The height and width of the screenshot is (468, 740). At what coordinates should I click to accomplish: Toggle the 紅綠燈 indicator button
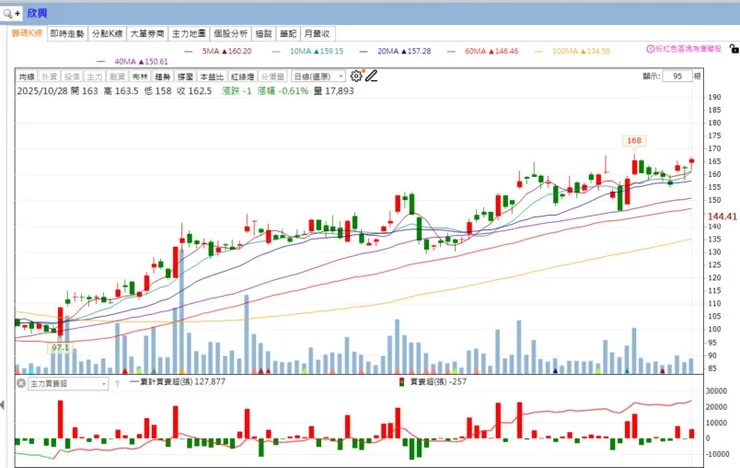point(243,76)
